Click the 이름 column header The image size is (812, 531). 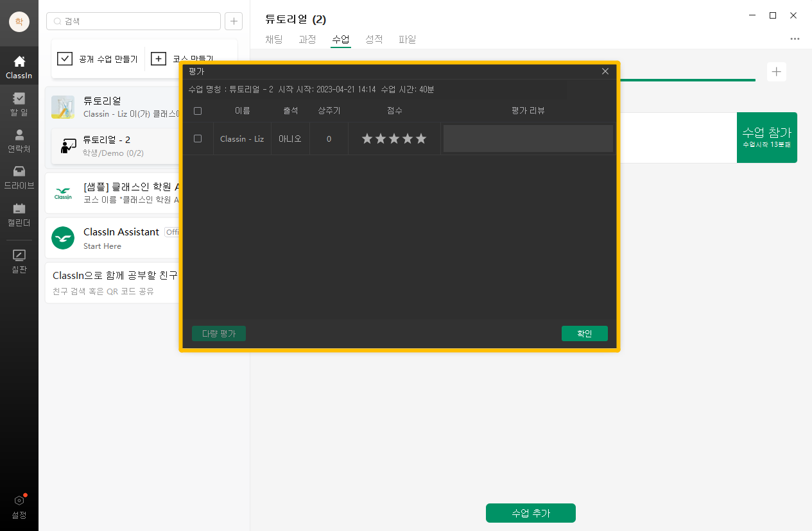tap(243, 111)
